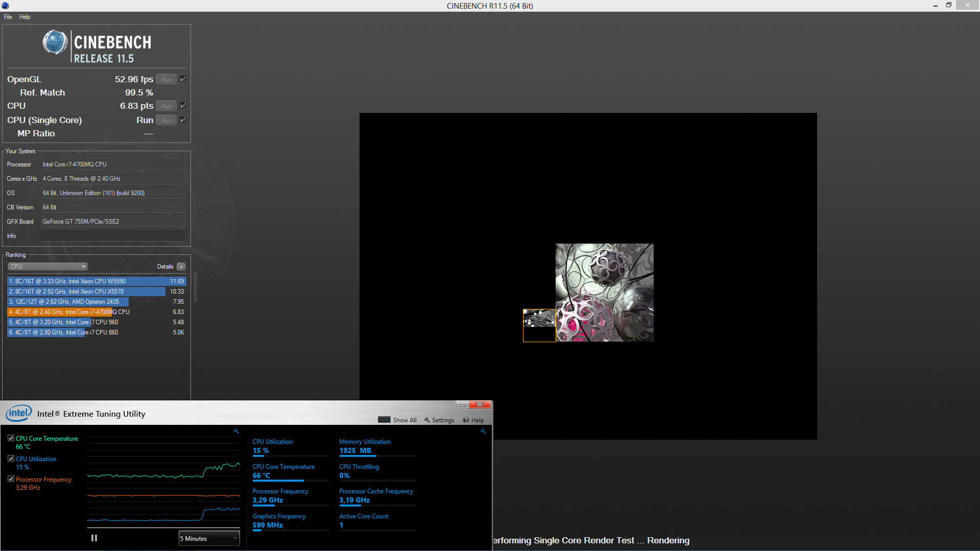The height and width of the screenshot is (551, 980).
Task: Select ranking row Core i7 CPU 960
Action: tap(96, 322)
